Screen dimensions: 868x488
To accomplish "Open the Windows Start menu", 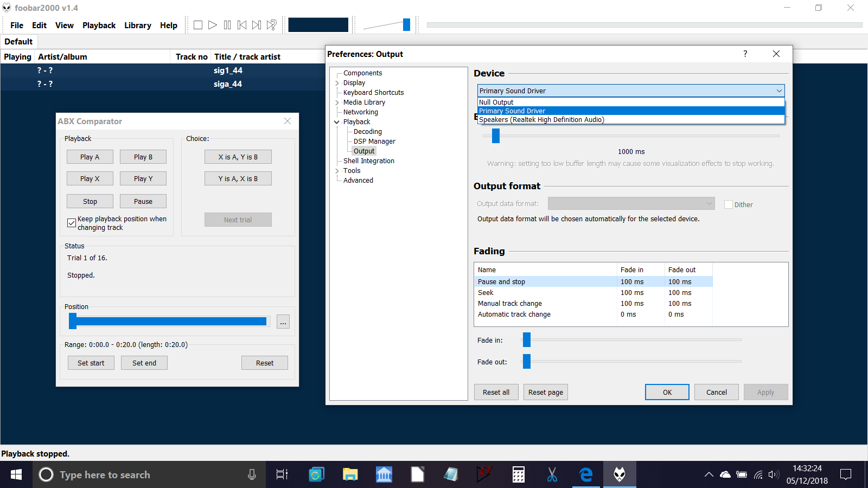I will point(16,474).
